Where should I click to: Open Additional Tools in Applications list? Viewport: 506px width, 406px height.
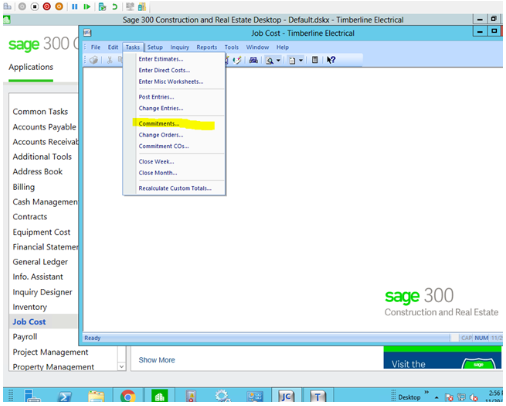pos(42,157)
